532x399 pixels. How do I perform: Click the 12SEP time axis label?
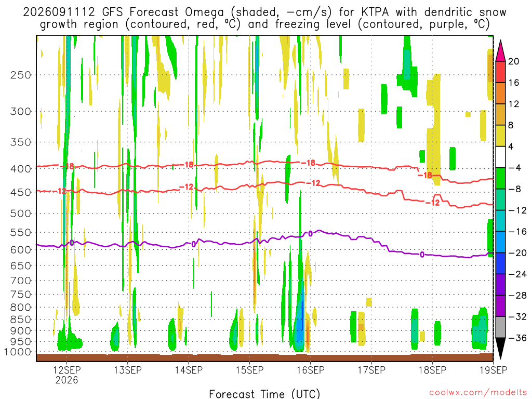pyautogui.click(x=66, y=369)
